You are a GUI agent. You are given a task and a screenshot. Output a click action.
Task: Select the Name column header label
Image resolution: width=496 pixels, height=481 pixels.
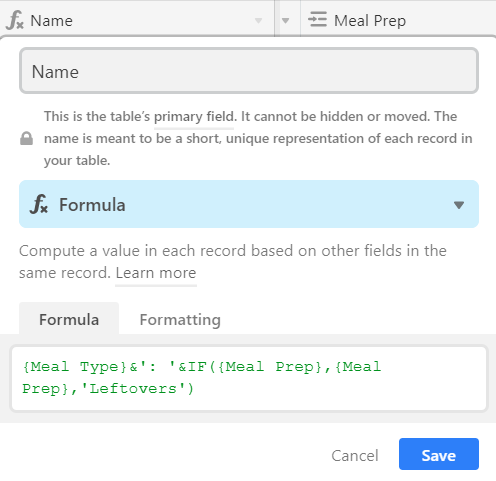tap(52, 21)
